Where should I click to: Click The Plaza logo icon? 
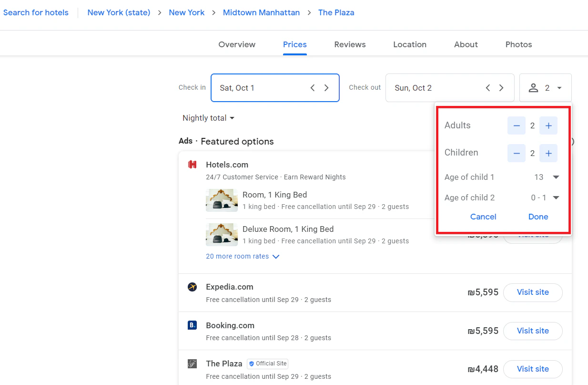click(193, 364)
